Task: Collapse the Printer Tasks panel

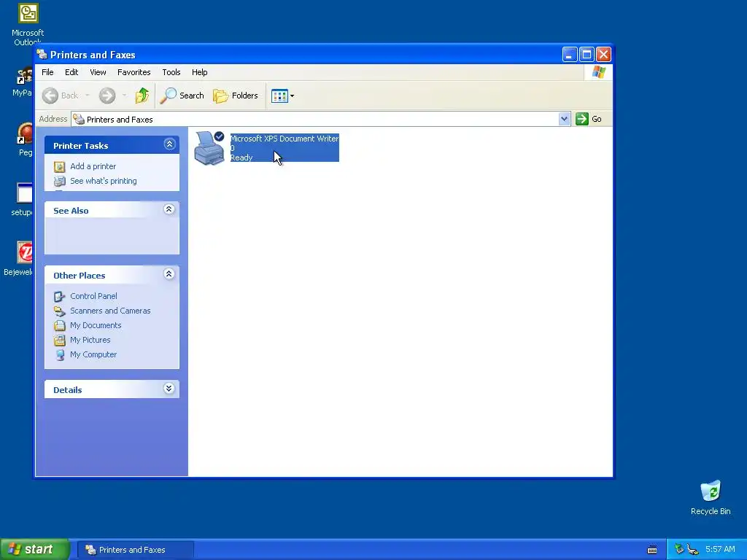Action: (169, 144)
